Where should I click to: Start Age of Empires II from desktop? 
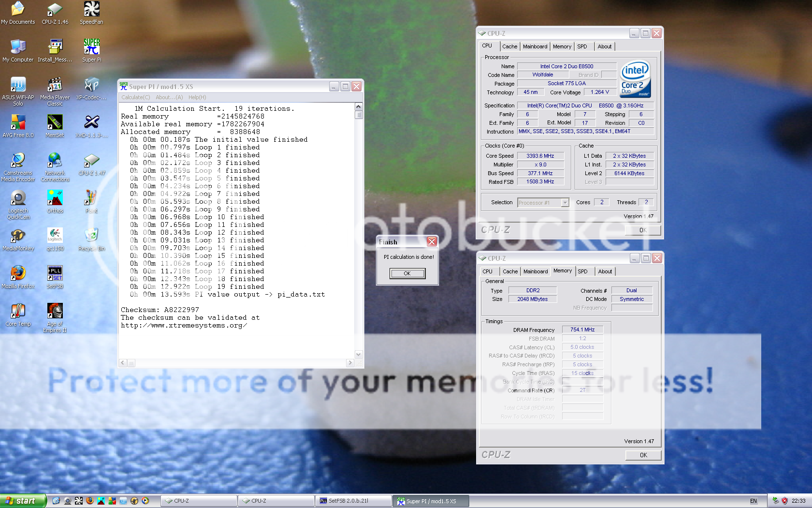pyautogui.click(x=55, y=317)
